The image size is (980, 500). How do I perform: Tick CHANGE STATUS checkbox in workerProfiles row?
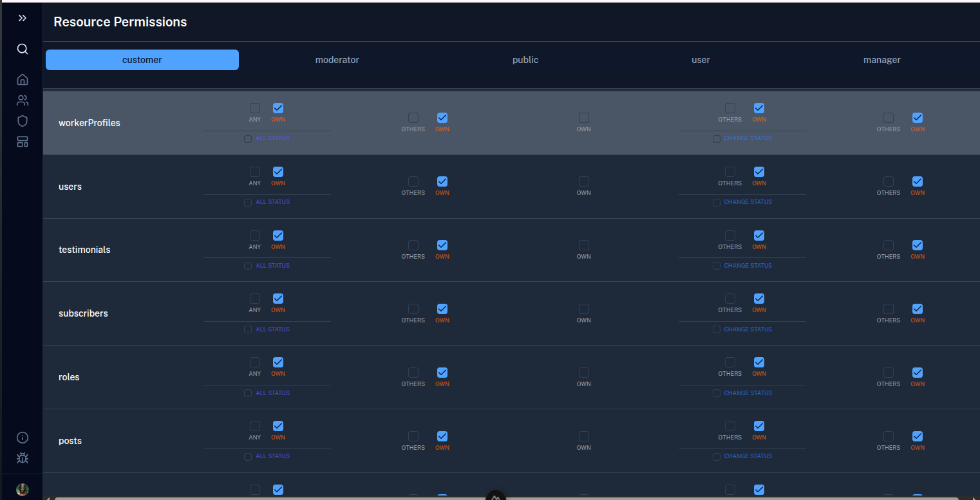coord(717,139)
